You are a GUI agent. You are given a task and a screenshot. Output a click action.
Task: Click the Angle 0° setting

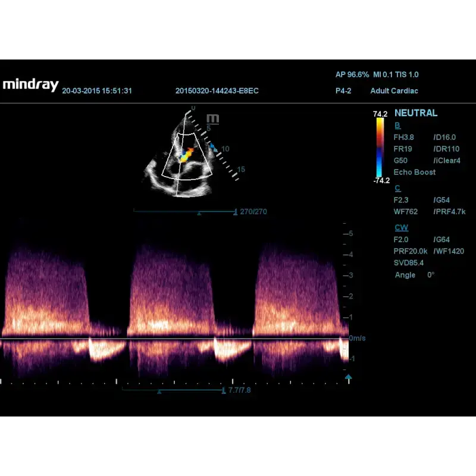point(414,275)
